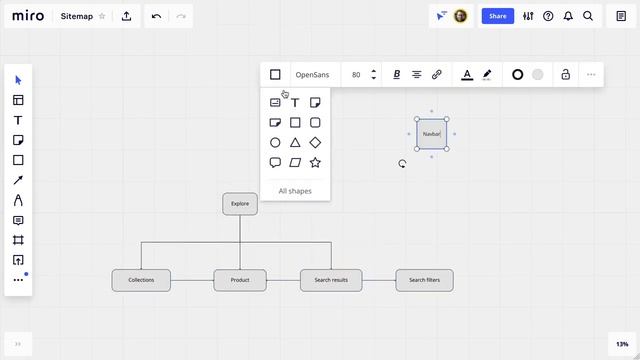
Task: Choose the triangle shape
Action: 295,142
